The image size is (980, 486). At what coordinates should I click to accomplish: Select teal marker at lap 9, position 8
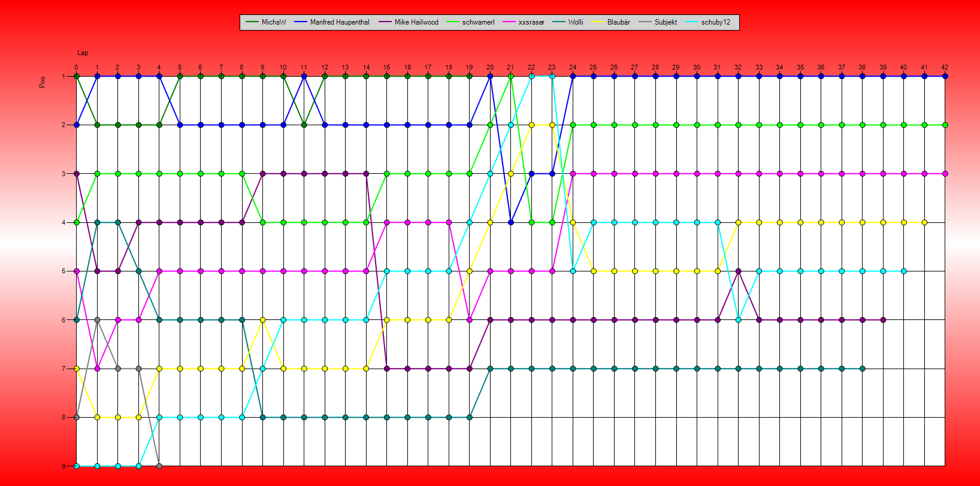(262, 417)
